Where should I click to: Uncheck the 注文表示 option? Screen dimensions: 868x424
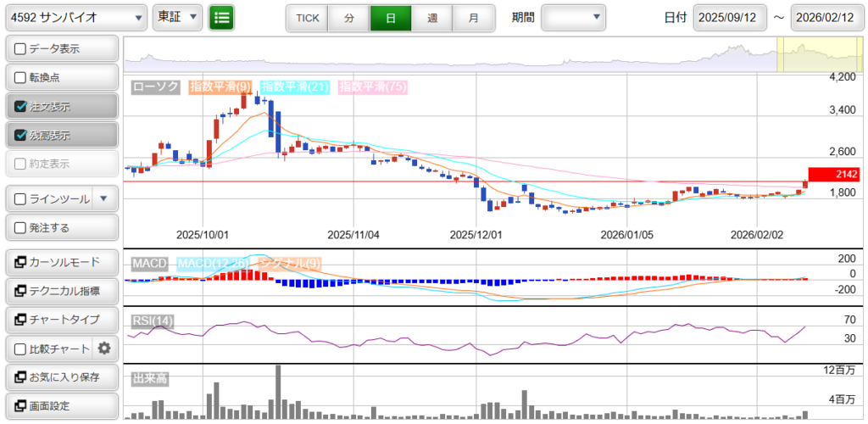point(21,107)
